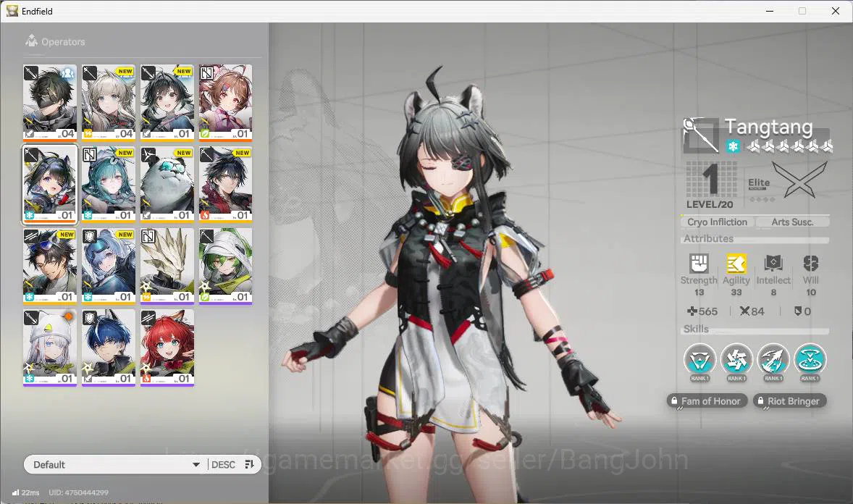This screenshot has height=504, width=853.
Task: Click the Strength fist icon
Action: tap(699, 264)
